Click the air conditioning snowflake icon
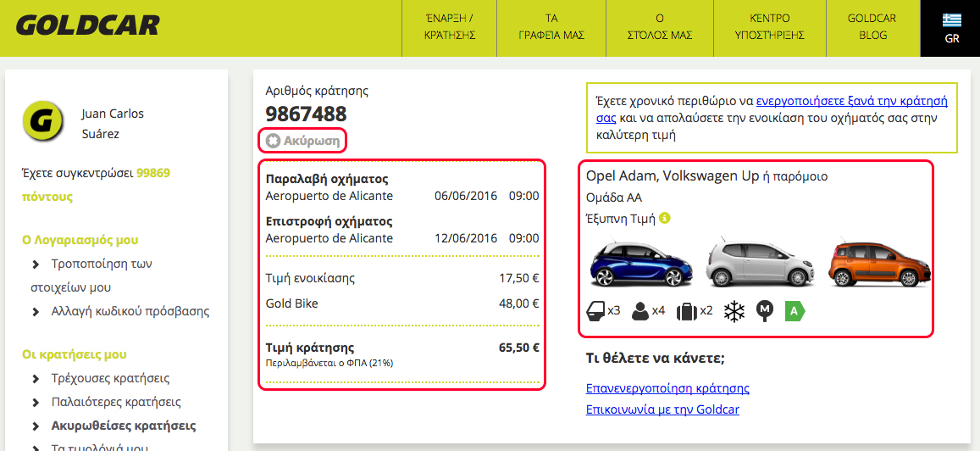 click(734, 311)
